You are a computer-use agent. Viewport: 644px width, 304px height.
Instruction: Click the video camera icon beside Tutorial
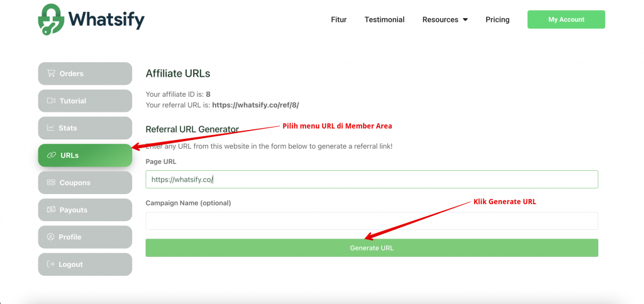tap(51, 101)
